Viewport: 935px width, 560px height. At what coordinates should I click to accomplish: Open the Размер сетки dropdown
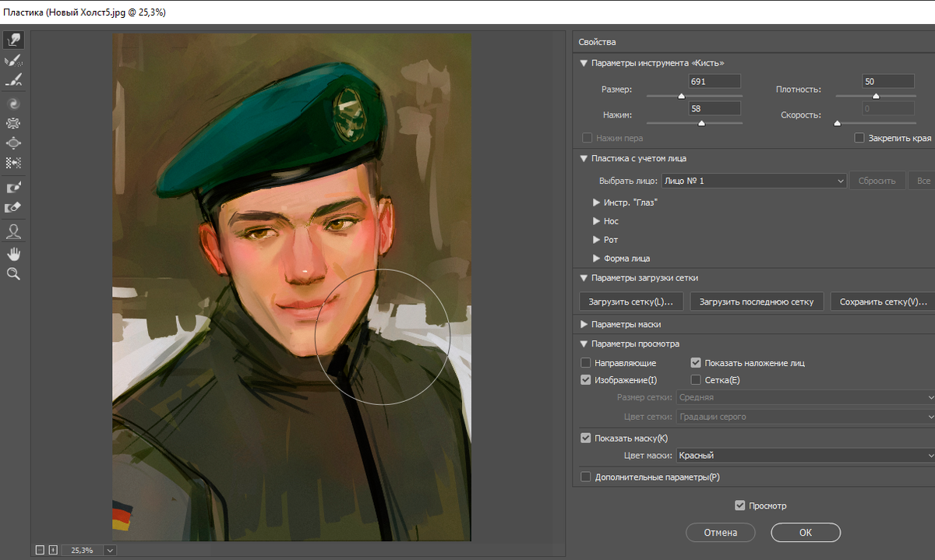click(x=805, y=397)
